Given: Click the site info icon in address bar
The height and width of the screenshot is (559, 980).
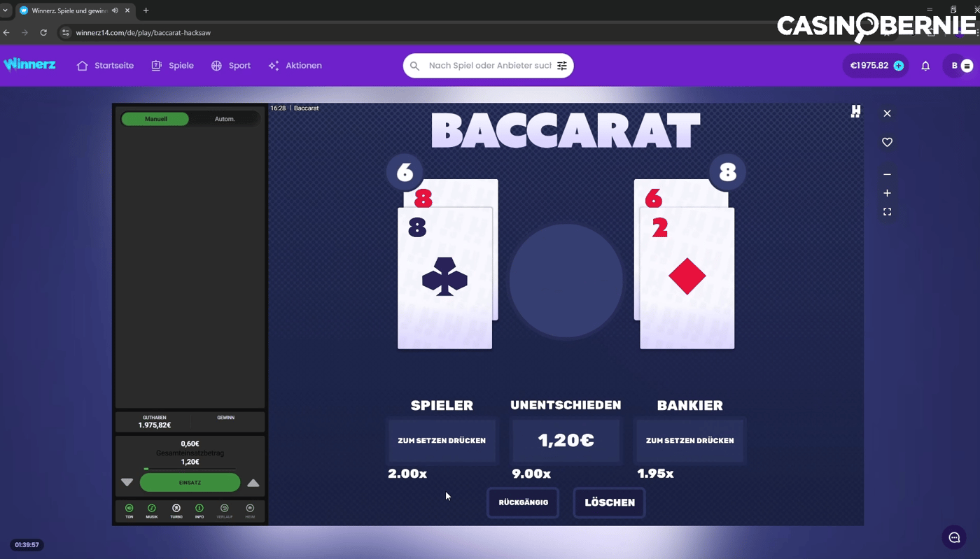Looking at the screenshot, I should (66, 32).
